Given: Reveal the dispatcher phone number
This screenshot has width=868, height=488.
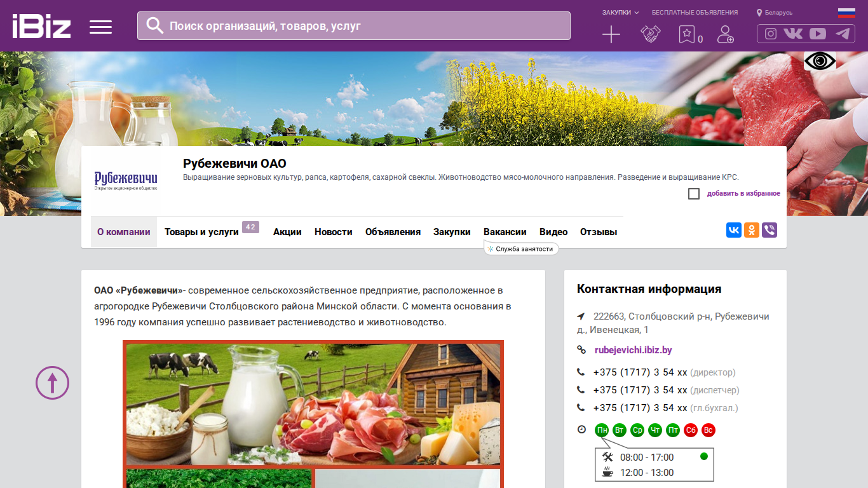Looking at the screenshot, I should pos(641,390).
